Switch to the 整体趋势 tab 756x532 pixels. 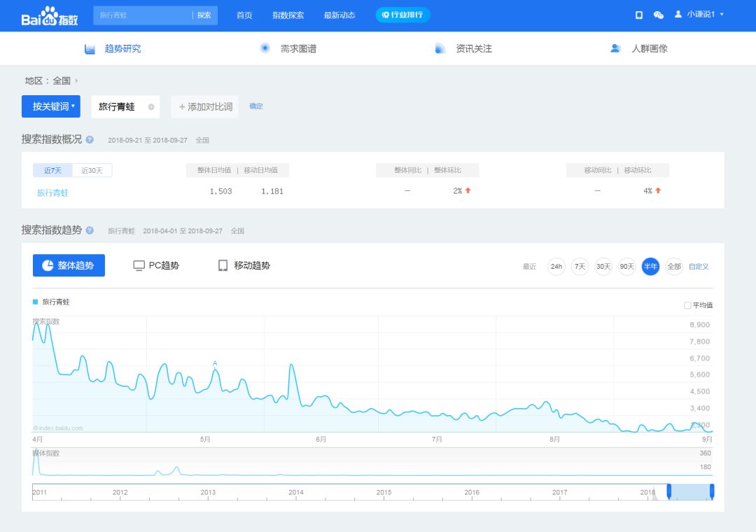pos(69,265)
